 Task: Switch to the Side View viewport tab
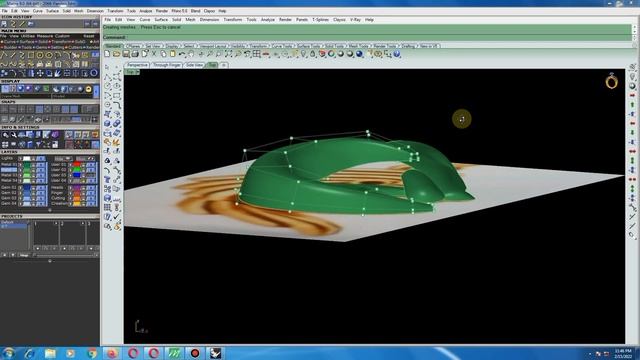194,65
